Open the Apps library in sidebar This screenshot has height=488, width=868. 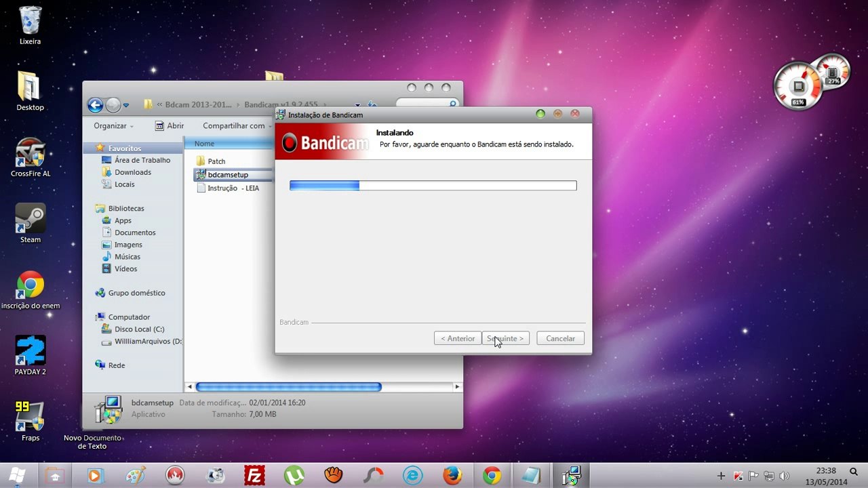pyautogui.click(x=123, y=220)
